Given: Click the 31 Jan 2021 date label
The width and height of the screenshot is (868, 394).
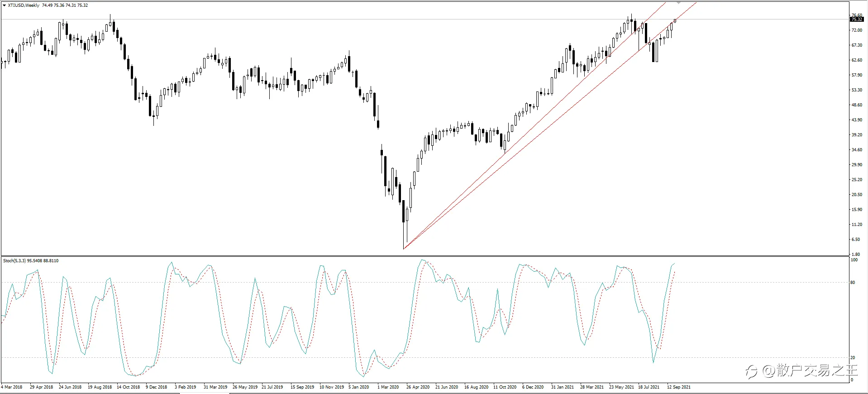Looking at the screenshot, I should click(x=563, y=387).
